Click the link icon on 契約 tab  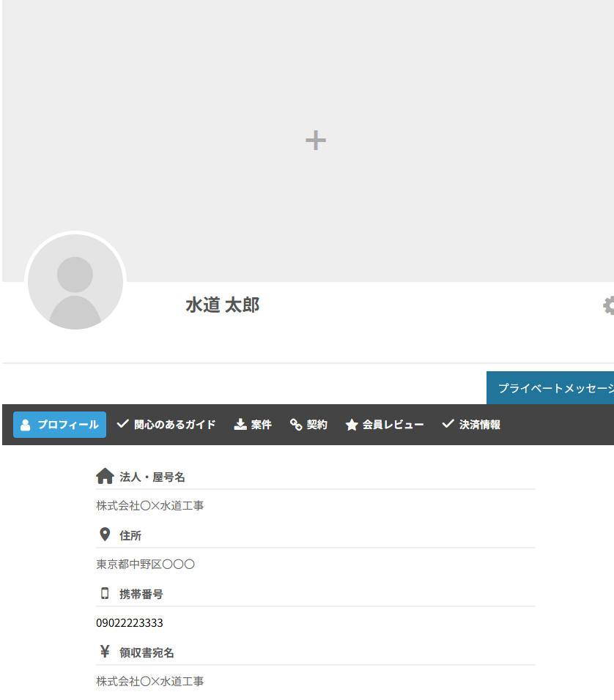click(296, 425)
